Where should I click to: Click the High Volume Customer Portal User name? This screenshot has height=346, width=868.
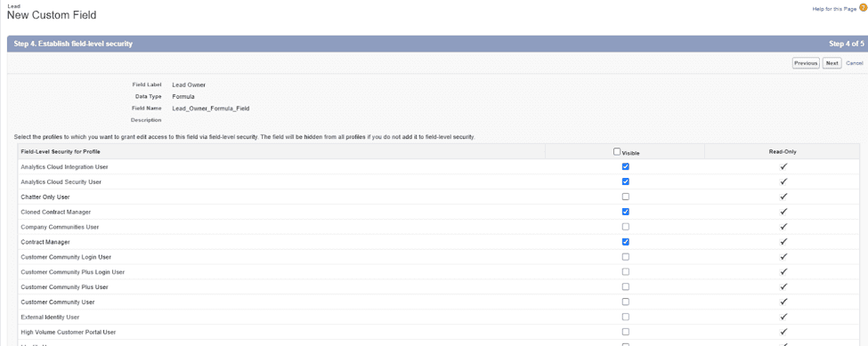[68, 332]
